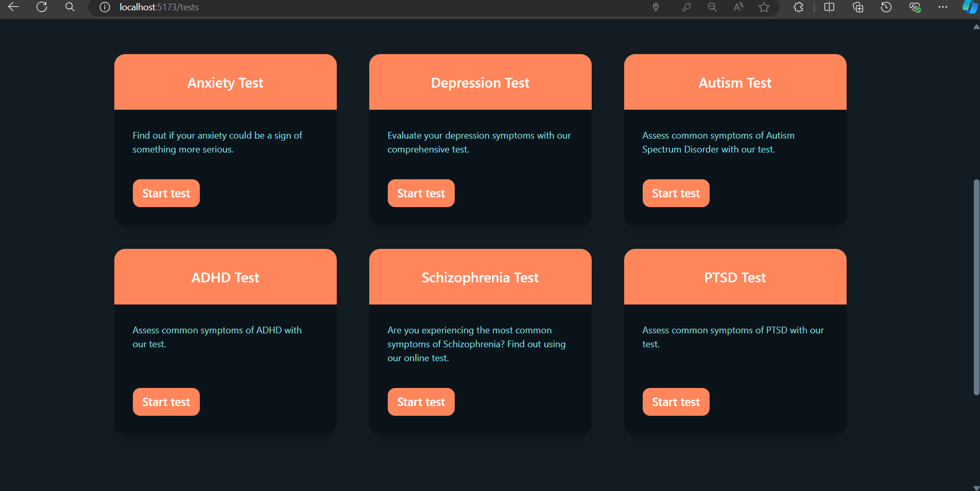
Task: Open the Split screen icon
Action: [829, 7]
